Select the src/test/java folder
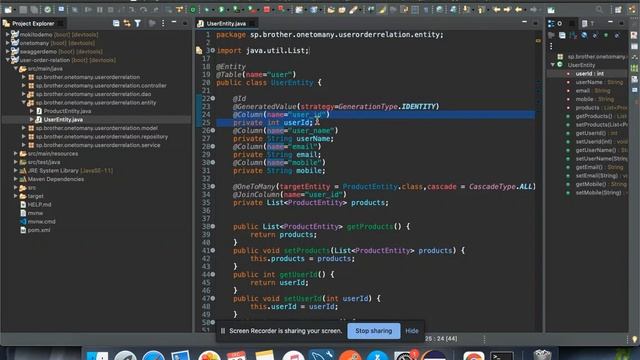Screen dimensions: 640x360 tap(44, 162)
